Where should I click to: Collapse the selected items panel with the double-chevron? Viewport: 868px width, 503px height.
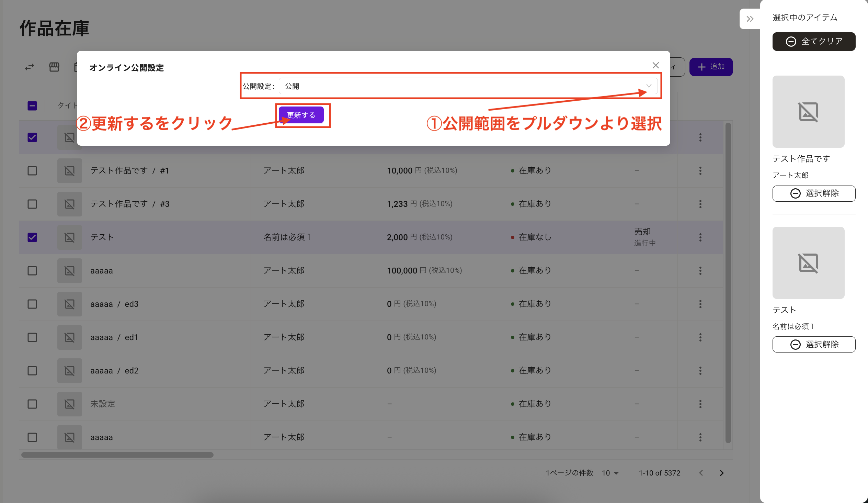[750, 19]
